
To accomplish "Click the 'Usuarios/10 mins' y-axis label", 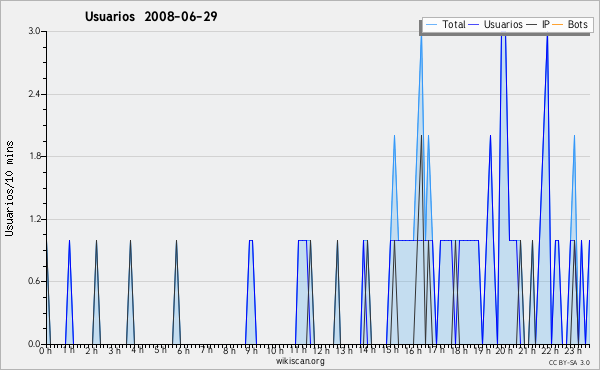I will click(x=9, y=189).
